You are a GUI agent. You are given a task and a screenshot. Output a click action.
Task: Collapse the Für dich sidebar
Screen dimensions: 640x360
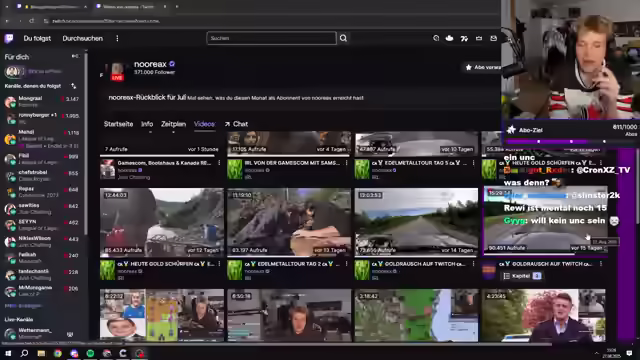(x=75, y=56)
